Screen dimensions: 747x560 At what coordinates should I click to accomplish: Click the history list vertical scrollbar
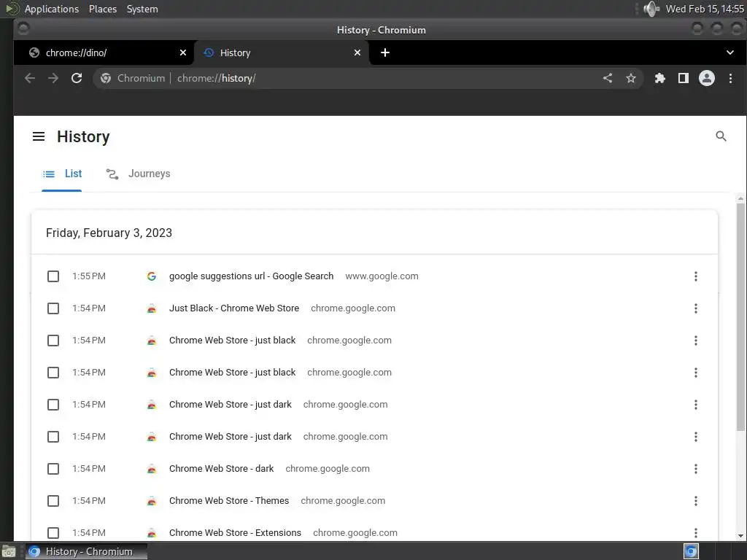pos(740,316)
